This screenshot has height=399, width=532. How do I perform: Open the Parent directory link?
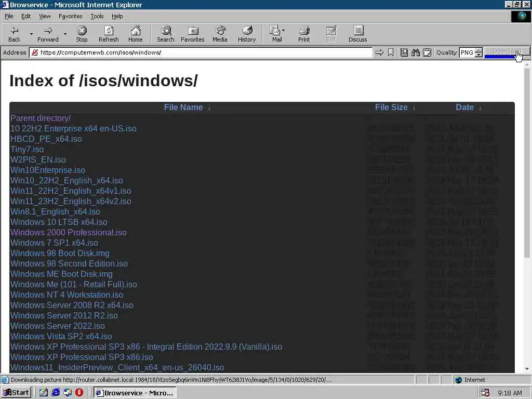(41, 118)
